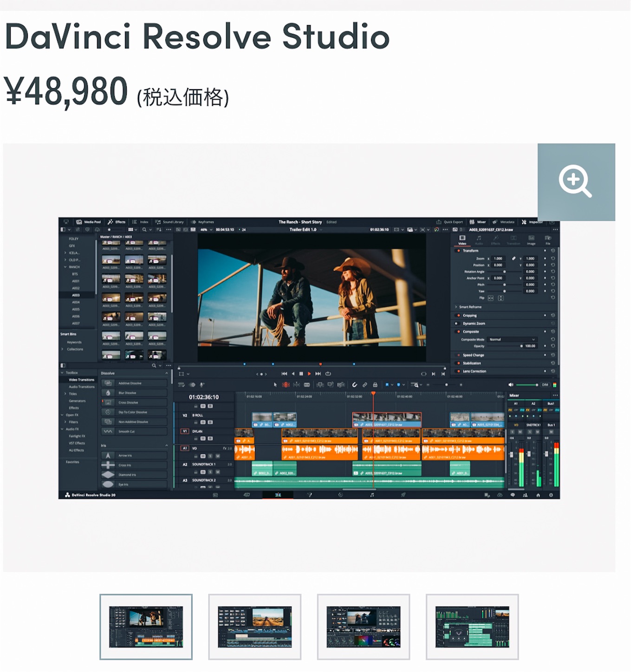Toggle the Position Lock padlock icon

pos(375,385)
